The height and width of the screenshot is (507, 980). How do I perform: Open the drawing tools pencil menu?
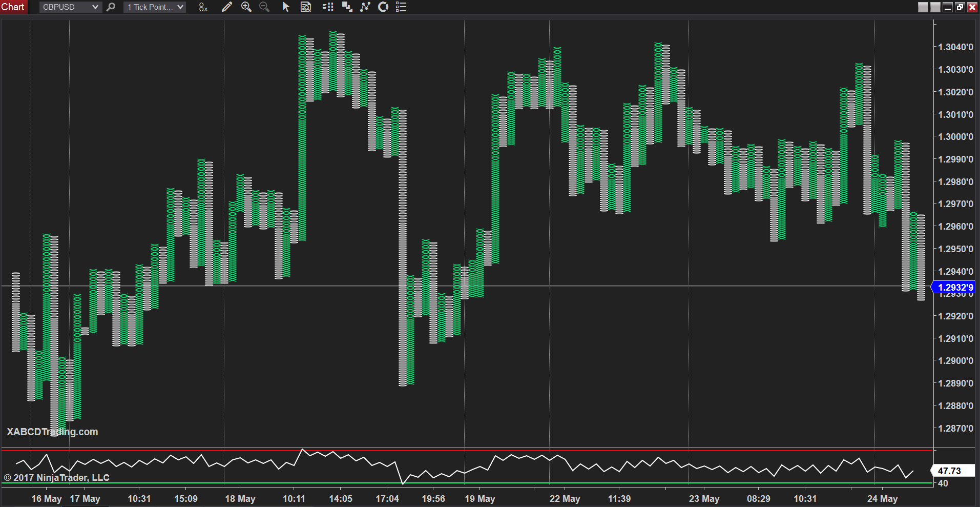226,7
